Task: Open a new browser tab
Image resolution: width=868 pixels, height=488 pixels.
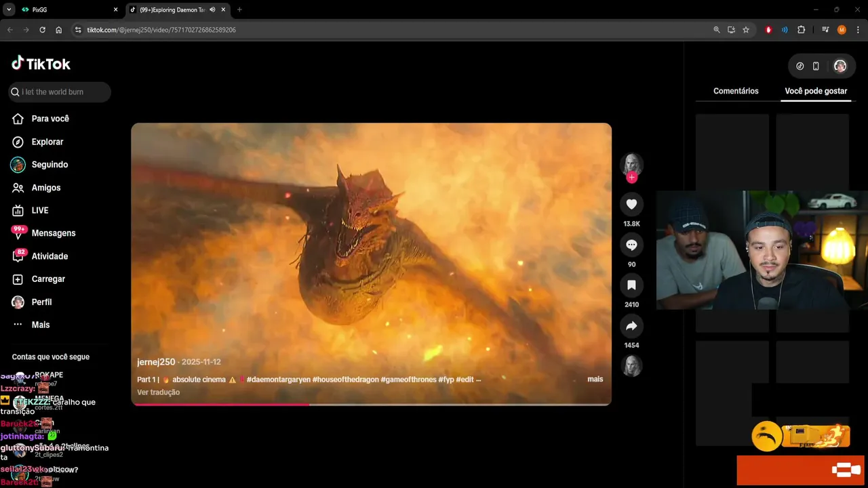Action: point(239,9)
